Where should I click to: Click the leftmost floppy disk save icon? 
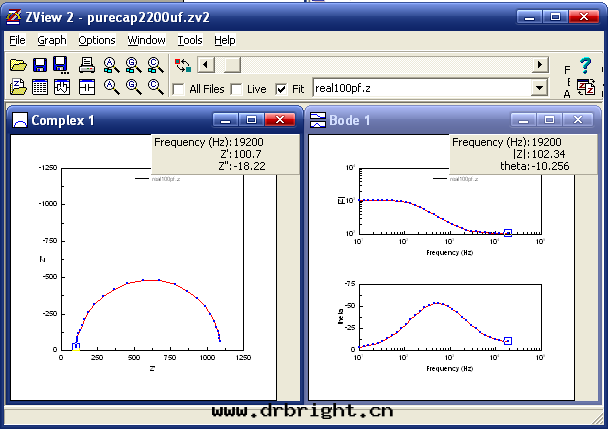point(40,65)
